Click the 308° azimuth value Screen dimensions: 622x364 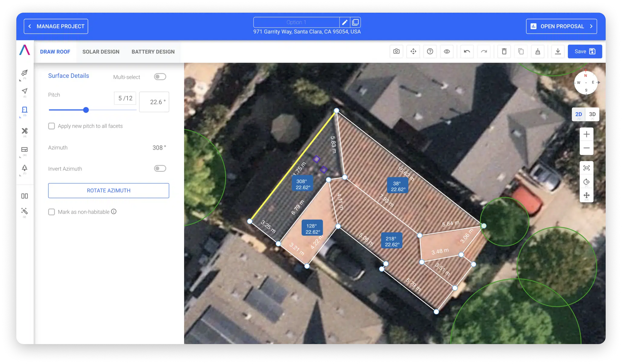[159, 148]
